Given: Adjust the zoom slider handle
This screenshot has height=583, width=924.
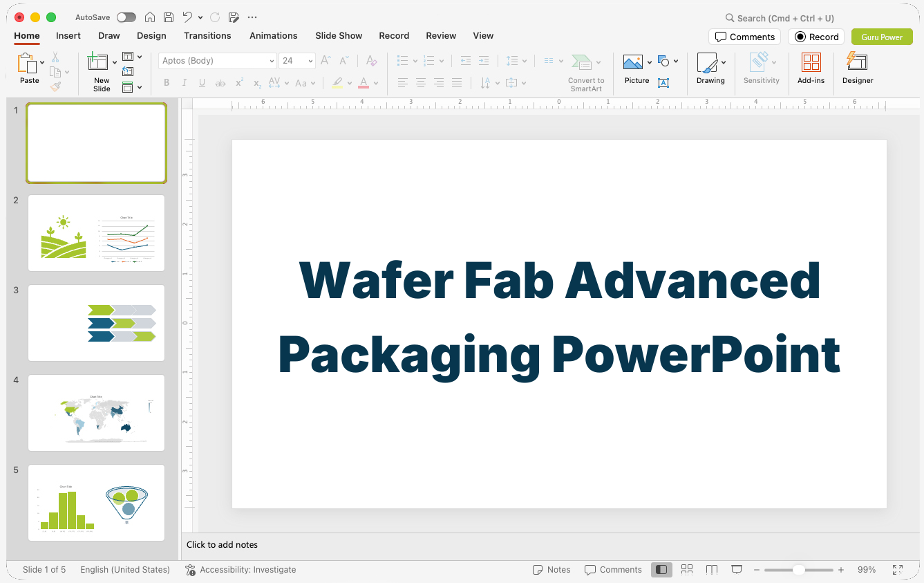Looking at the screenshot, I should click(x=798, y=570).
